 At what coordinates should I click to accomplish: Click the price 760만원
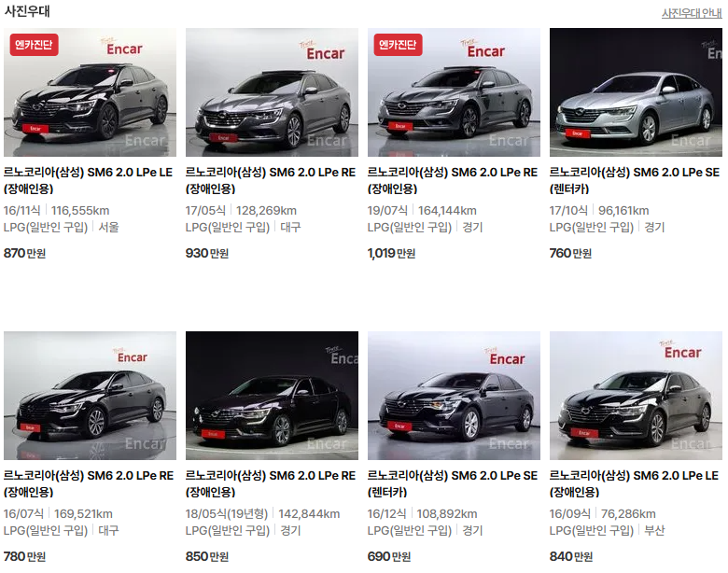pos(570,253)
